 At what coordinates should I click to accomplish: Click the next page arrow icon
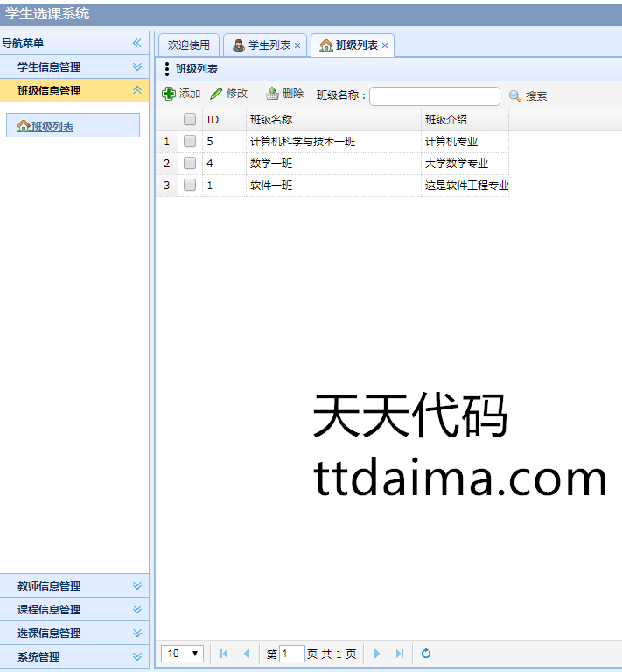coord(377,654)
